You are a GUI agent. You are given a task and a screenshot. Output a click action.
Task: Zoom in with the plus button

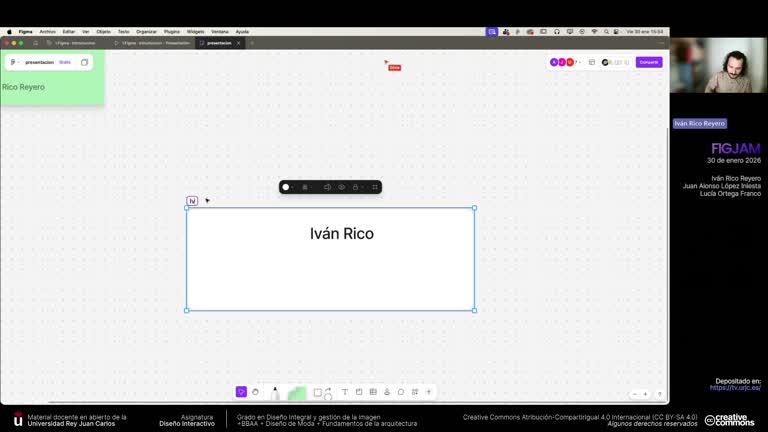click(646, 394)
